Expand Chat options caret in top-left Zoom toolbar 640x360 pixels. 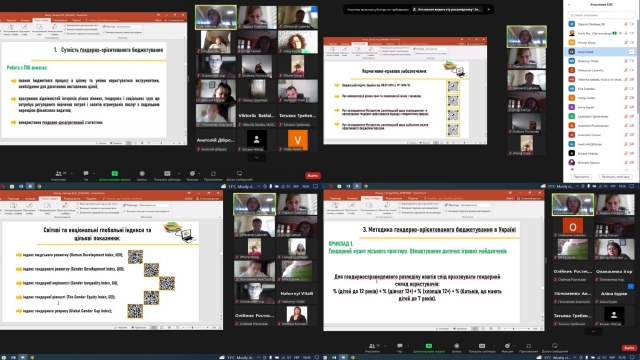[x=94, y=173]
